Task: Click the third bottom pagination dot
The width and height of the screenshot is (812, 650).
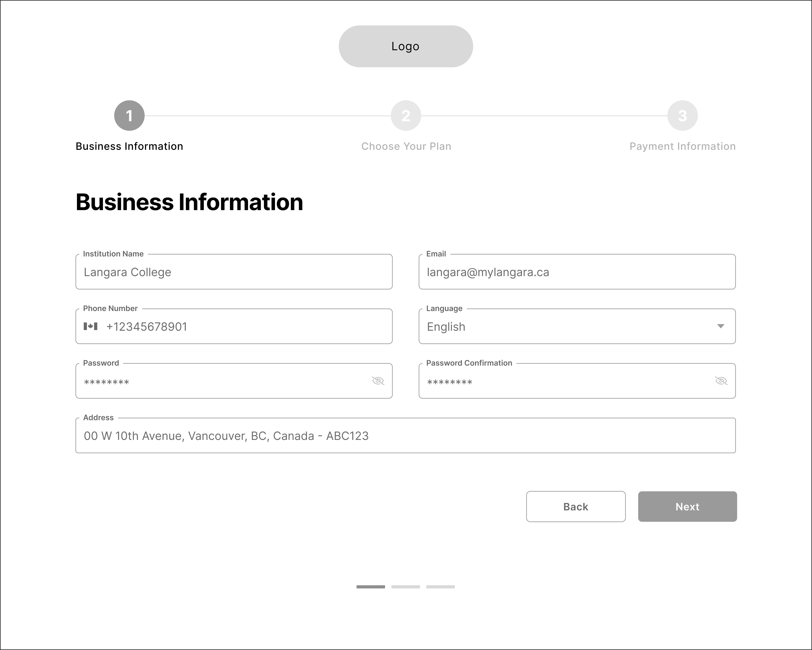Action: tap(440, 587)
